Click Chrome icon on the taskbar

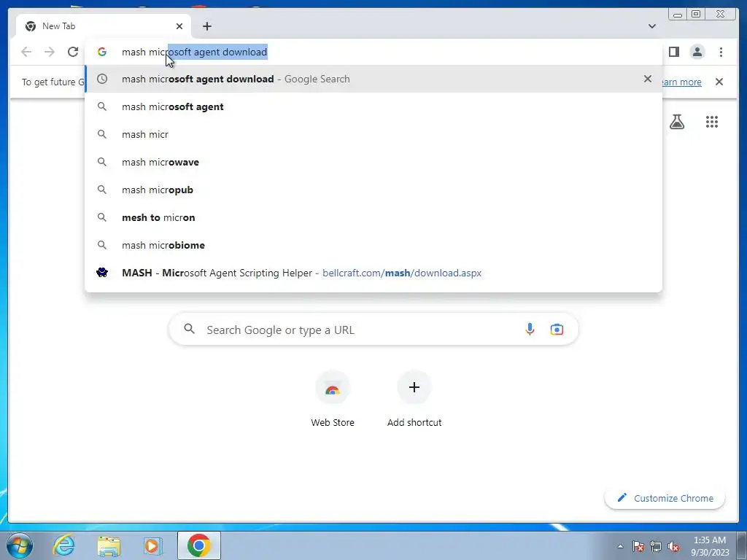click(x=199, y=545)
